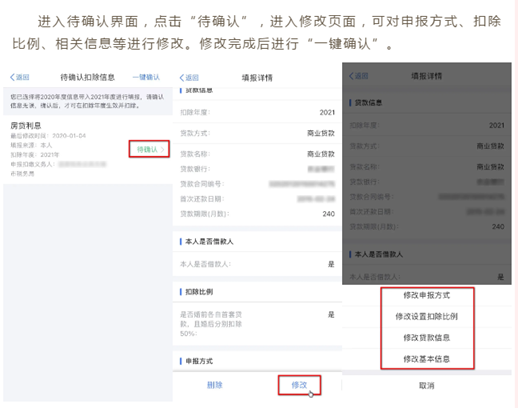
Task: Tap the 返回 back arrow on 待确认扣除信息
Action: click(20, 77)
